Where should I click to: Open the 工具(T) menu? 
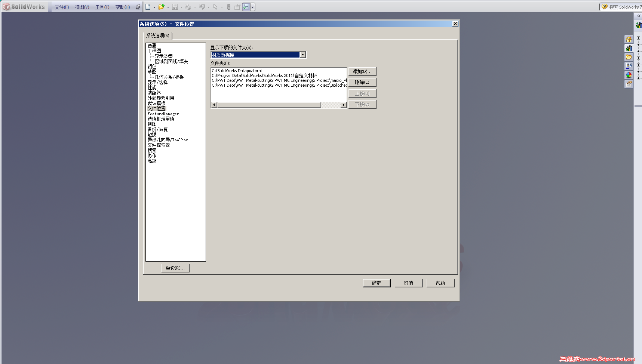102,7
